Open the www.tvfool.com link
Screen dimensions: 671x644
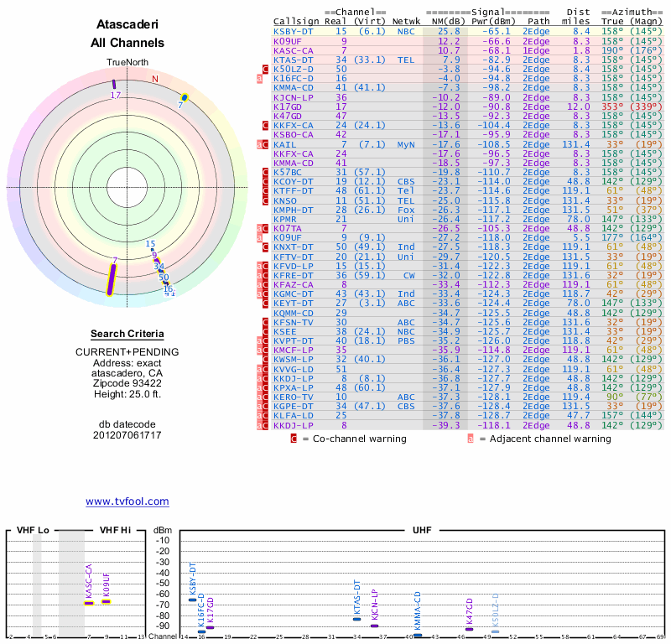127,501
